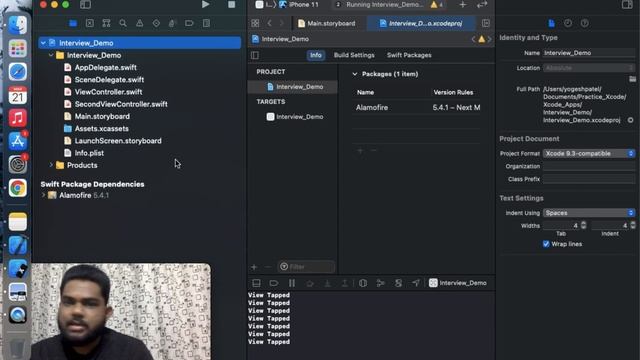
Task: Choose iPhone 11 run destination
Action: (x=299, y=4)
